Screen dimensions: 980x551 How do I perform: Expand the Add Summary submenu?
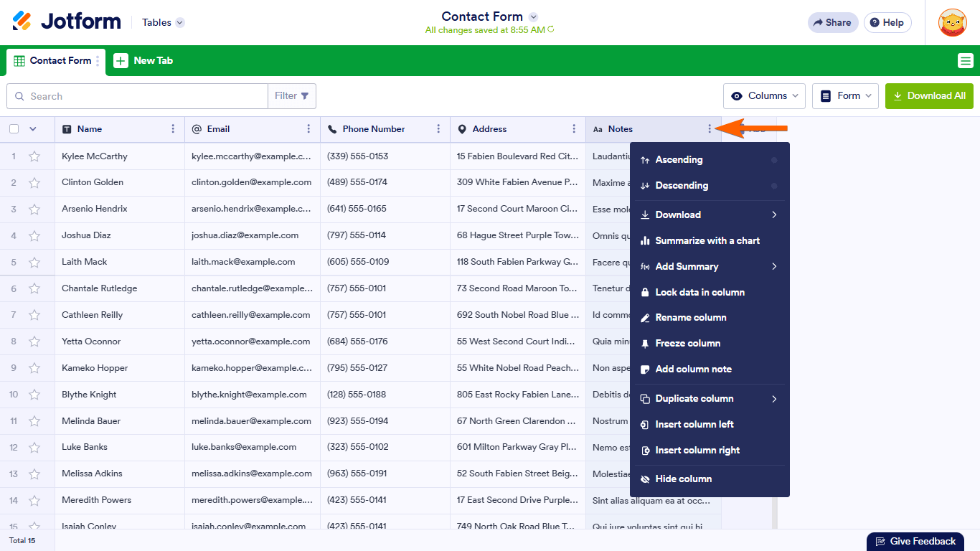(x=710, y=266)
